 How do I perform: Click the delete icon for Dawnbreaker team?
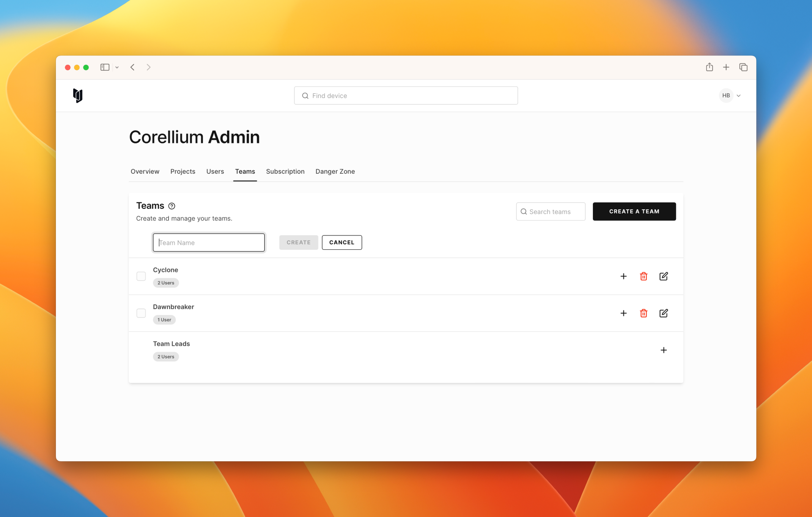coord(643,313)
